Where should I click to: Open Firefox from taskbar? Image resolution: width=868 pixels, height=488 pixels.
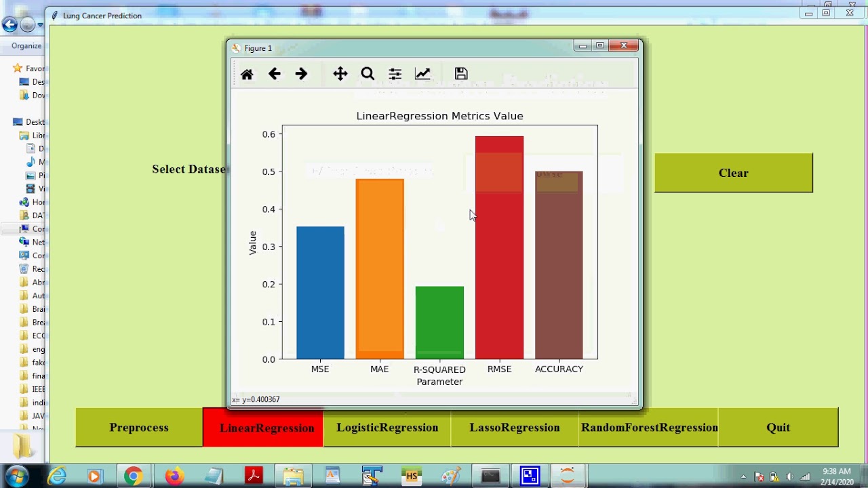(174, 476)
